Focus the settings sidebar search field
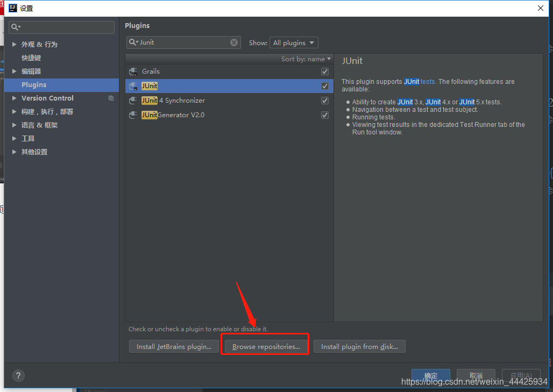Image resolution: width=553 pixels, height=392 pixels. tap(61, 27)
